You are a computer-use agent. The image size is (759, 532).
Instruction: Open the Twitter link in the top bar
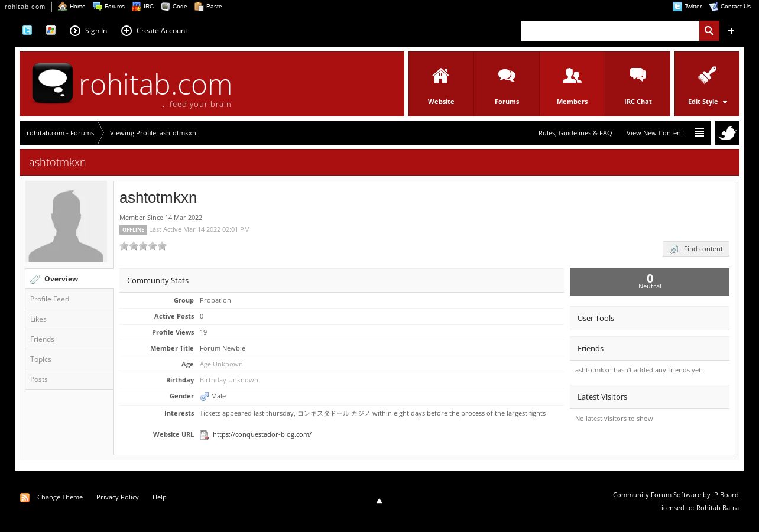(687, 7)
